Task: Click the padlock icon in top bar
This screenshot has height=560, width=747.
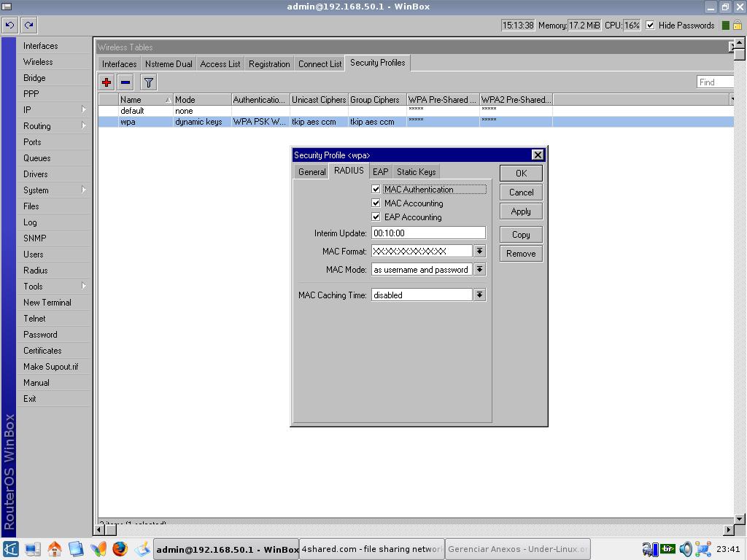Action: click(738, 25)
